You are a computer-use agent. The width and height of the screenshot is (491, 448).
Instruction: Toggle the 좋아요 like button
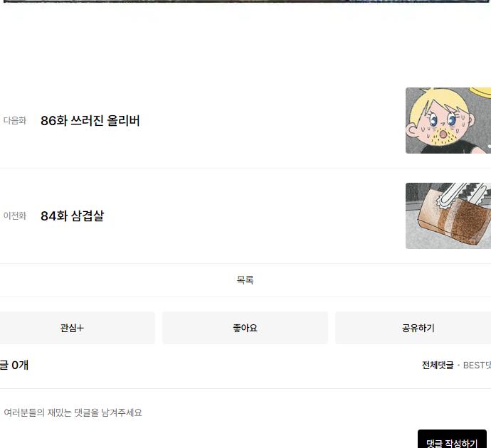pyautogui.click(x=245, y=328)
